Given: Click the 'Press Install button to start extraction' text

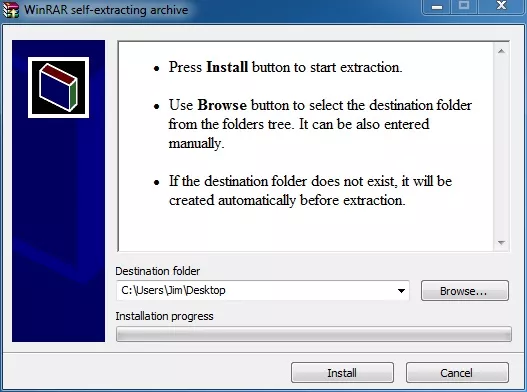Looking at the screenshot, I should 285,67.
